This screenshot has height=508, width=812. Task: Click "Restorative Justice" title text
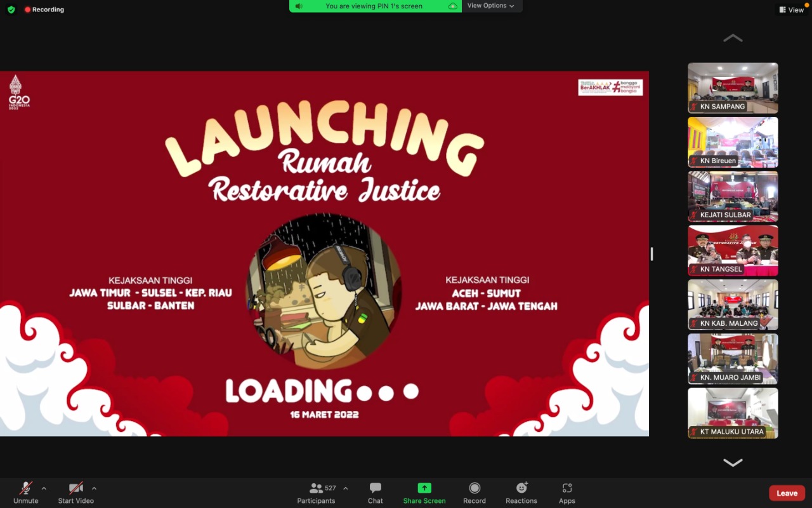coord(325,189)
